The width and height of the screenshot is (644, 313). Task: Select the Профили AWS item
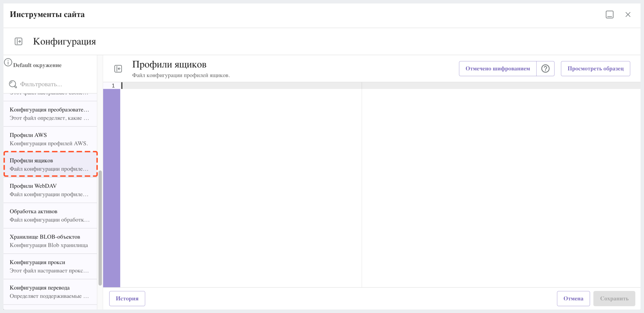(50, 139)
